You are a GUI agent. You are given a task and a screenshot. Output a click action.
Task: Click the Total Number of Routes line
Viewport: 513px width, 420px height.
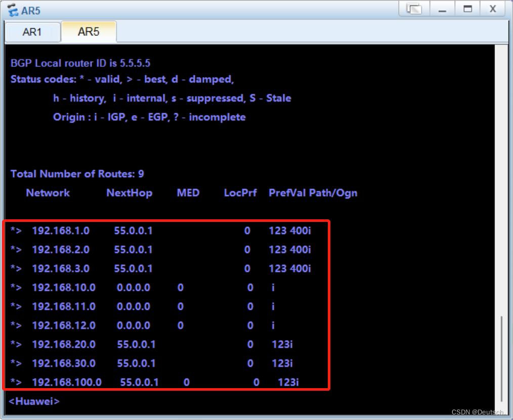click(77, 174)
